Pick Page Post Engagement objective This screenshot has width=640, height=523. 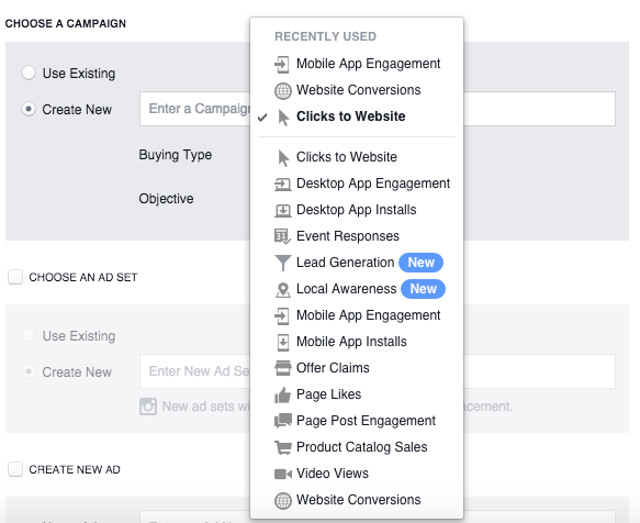point(366,421)
